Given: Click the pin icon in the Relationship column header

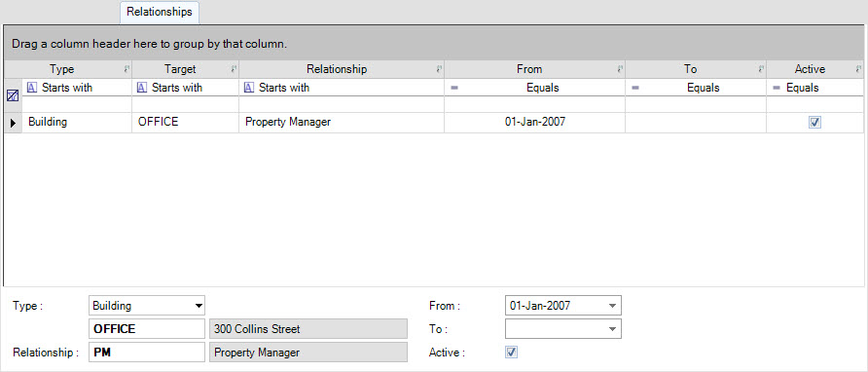Looking at the screenshot, I should 439,69.
